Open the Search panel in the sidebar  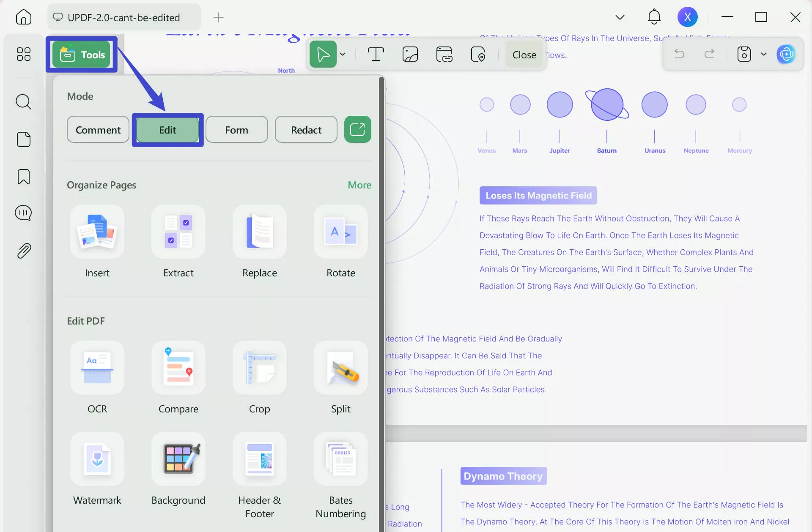tap(23, 102)
